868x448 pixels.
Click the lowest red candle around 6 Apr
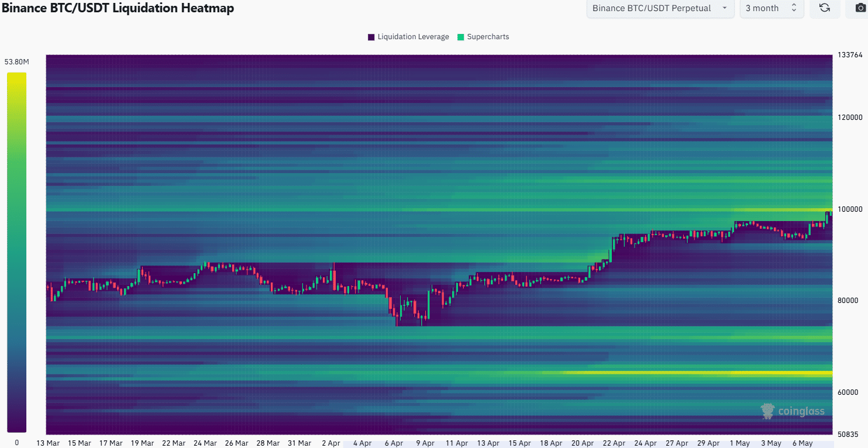coord(396,318)
